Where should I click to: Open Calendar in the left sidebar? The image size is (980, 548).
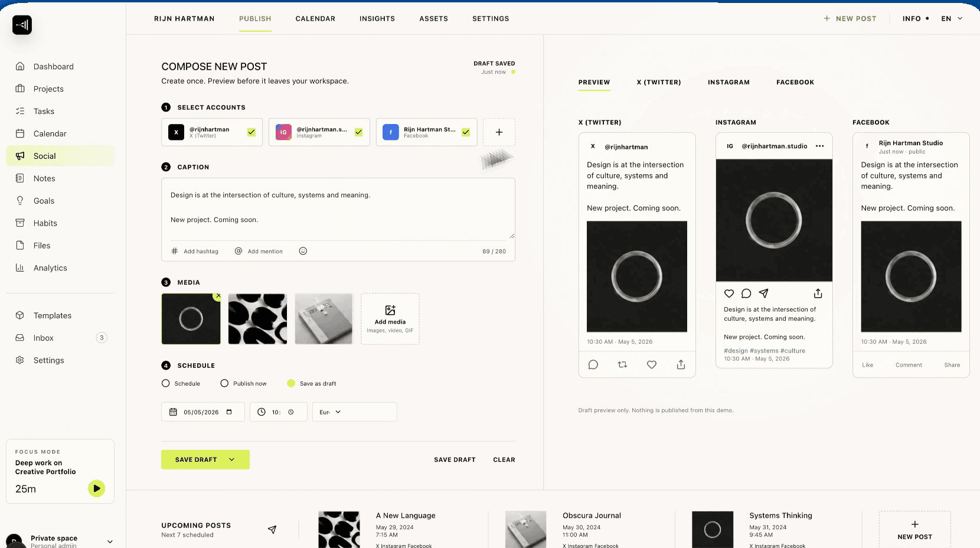[x=60, y=134]
